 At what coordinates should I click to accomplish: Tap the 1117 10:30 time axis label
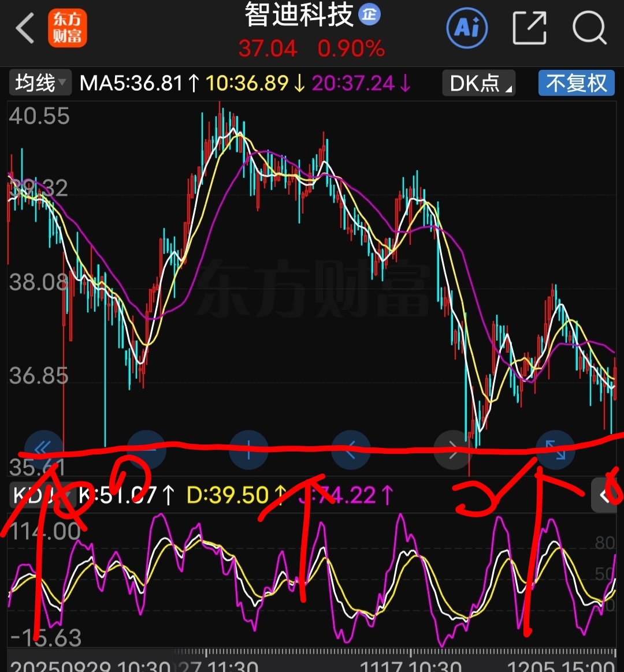coord(410,666)
